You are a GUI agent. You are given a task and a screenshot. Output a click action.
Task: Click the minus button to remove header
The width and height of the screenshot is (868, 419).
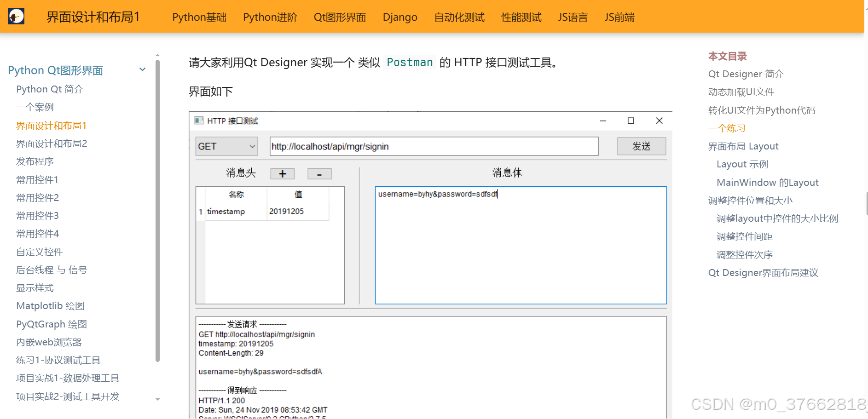(x=319, y=173)
